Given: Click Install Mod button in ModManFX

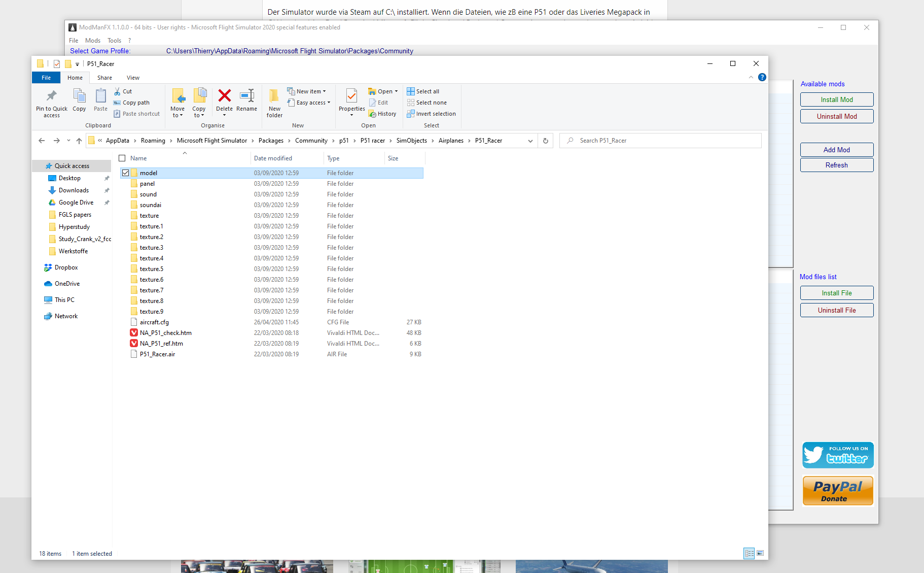Looking at the screenshot, I should click(x=837, y=99).
